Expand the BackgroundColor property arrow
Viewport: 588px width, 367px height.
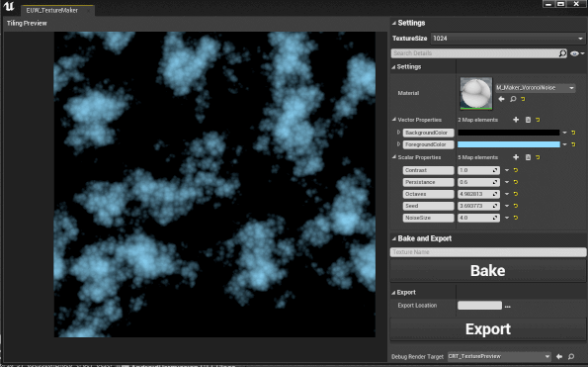(x=398, y=133)
